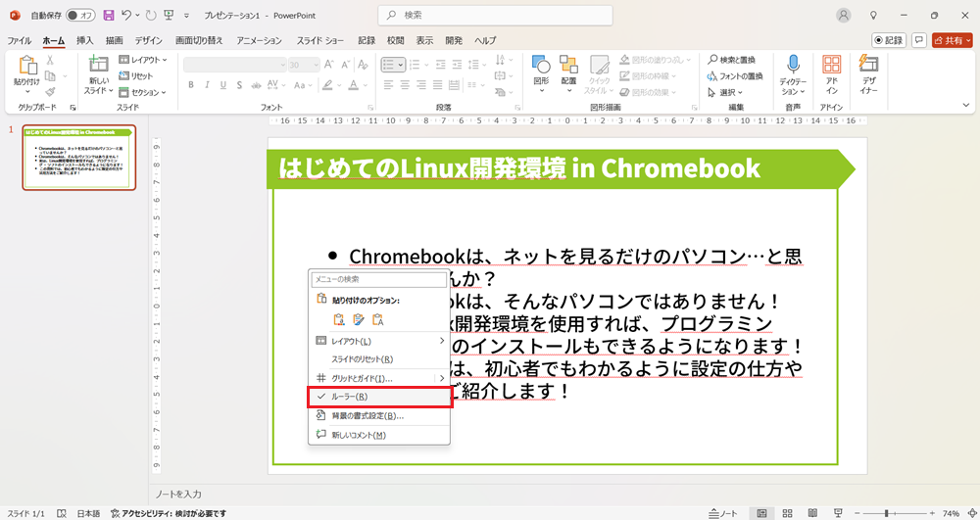Expand the Select (選択) dropdown
980x520 pixels.
click(725, 92)
